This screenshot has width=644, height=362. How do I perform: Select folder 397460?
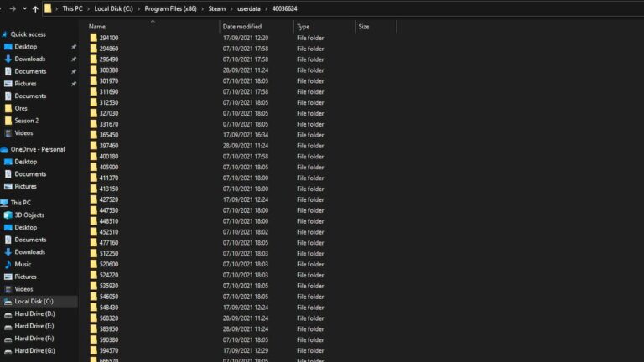point(109,146)
